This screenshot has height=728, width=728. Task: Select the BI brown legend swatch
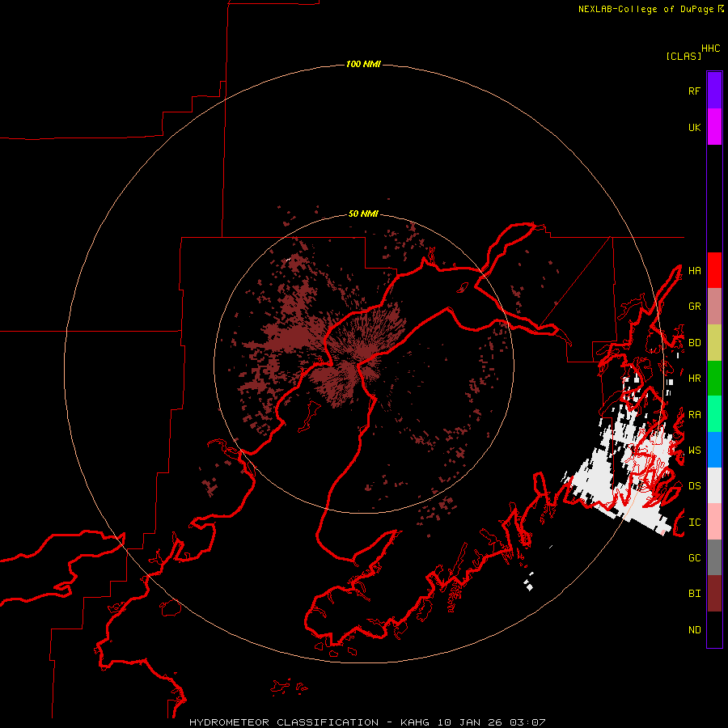(714, 594)
